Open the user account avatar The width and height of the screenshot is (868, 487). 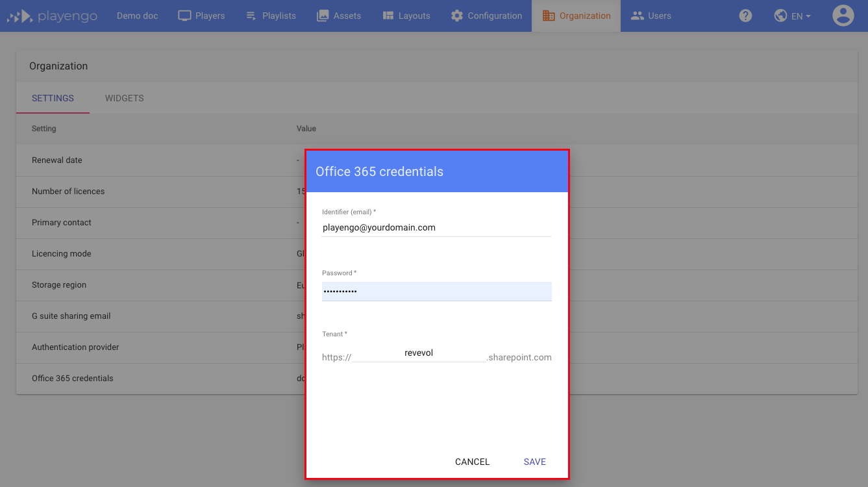tap(843, 16)
